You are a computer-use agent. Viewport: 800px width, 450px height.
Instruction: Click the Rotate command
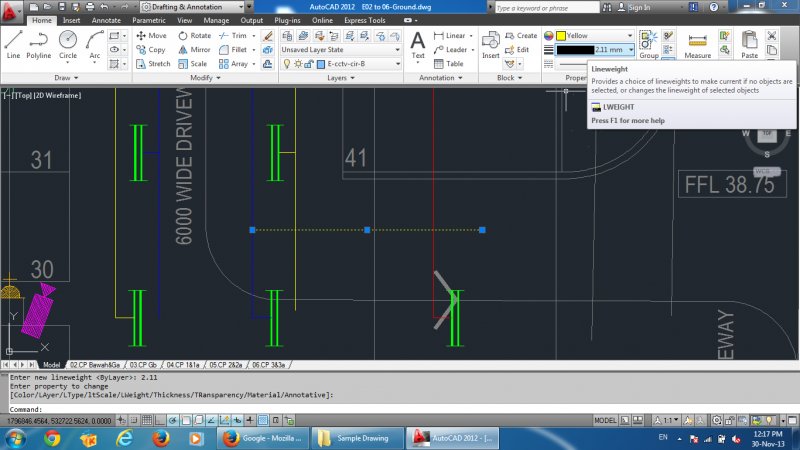point(194,35)
